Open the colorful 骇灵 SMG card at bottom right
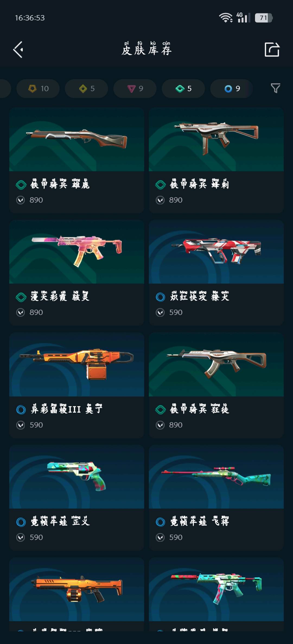The image size is (293, 644). (216, 594)
